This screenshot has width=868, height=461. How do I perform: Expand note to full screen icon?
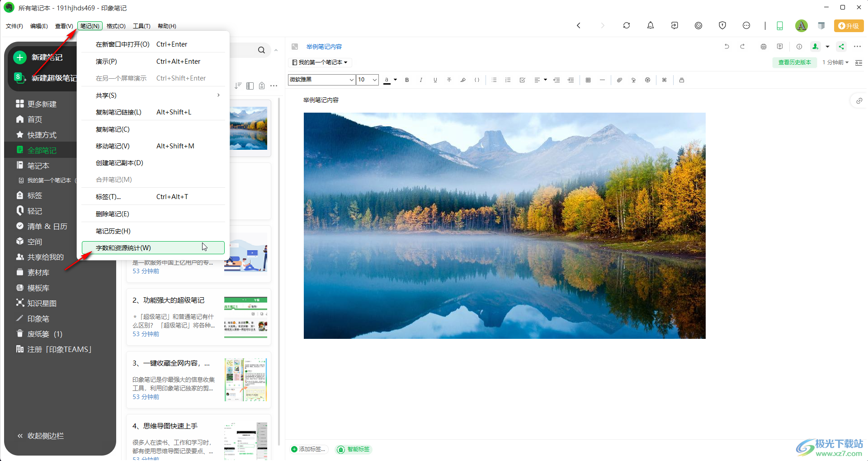pos(295,47)
